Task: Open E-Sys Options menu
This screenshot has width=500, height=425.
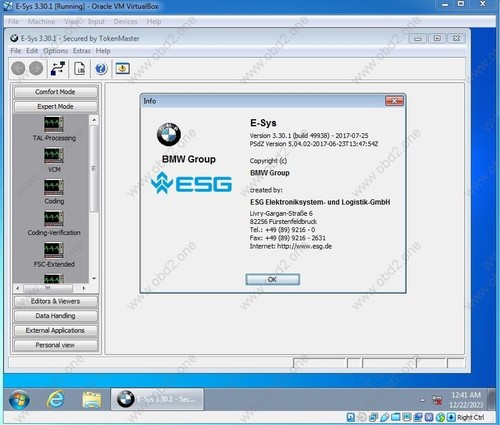Action: click(55, 51)
